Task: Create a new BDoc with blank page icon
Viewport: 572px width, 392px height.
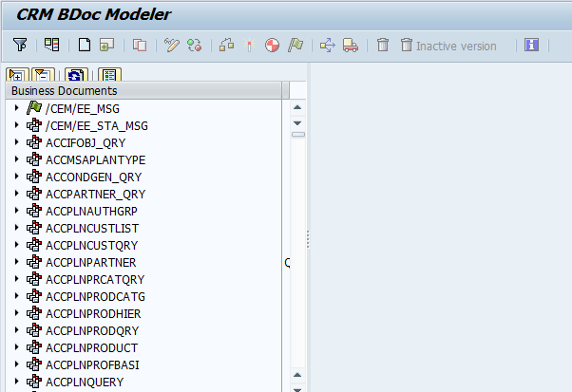Action: (85, 46)
